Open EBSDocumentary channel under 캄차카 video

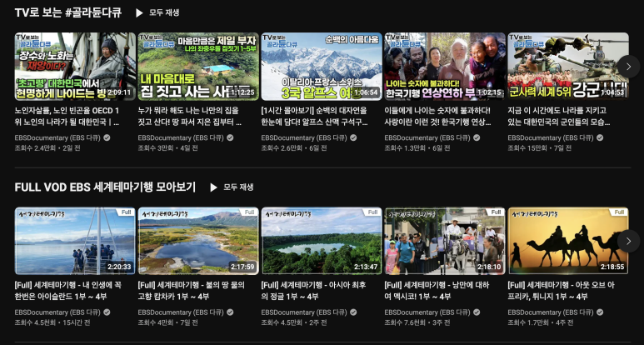[x=181, y=312]
